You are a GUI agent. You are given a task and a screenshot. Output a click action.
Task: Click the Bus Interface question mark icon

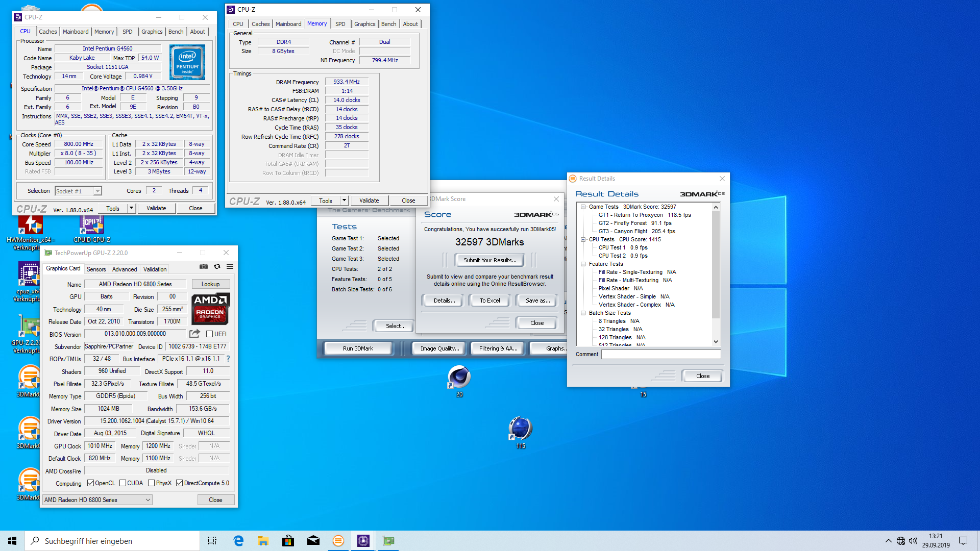pyautogui.click(x=228, y=359)
